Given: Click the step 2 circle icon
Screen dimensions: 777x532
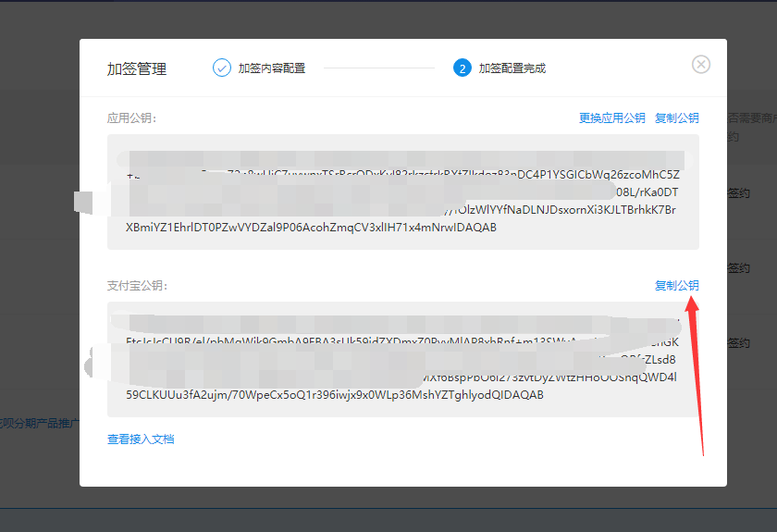Looking at the screenshot, I should 462,68.
